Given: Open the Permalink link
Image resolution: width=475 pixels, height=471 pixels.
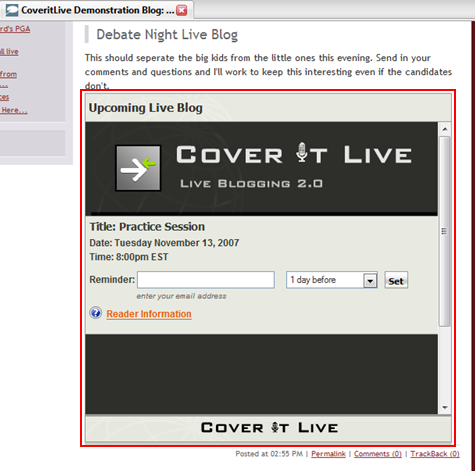Looking at the screenshot, I should 328,454.
